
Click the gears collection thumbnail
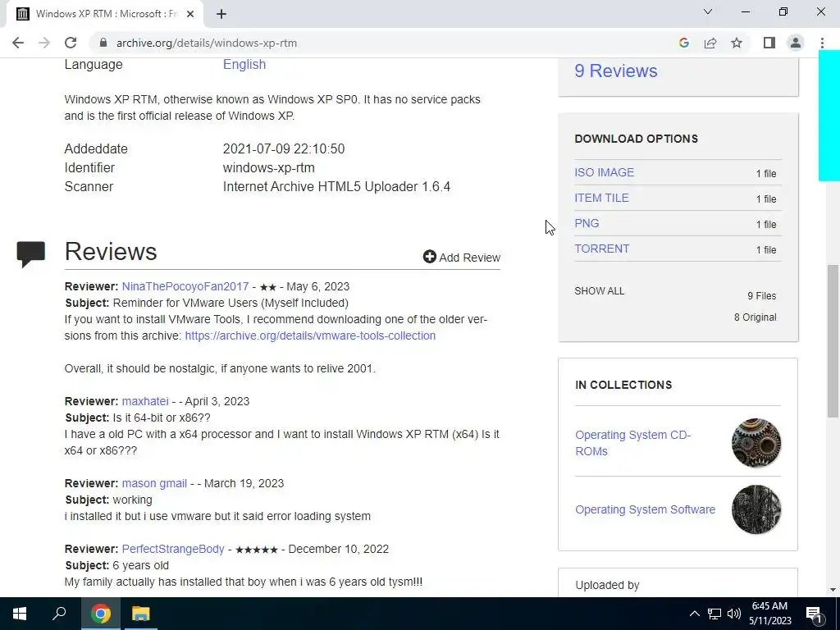756,443
